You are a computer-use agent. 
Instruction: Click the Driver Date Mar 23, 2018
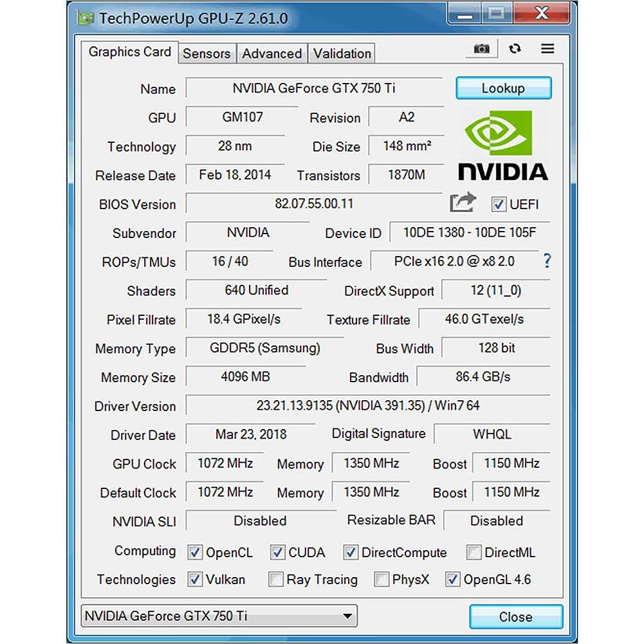250,434
